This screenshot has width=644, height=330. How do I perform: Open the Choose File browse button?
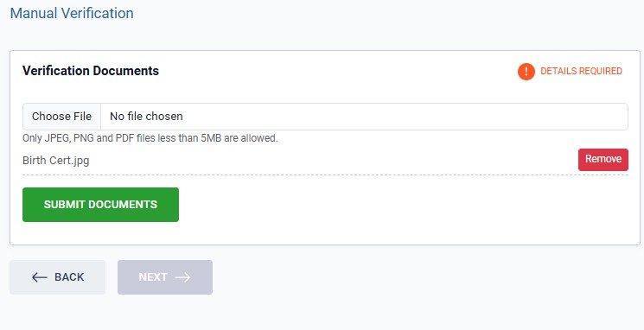click(61, 117)
